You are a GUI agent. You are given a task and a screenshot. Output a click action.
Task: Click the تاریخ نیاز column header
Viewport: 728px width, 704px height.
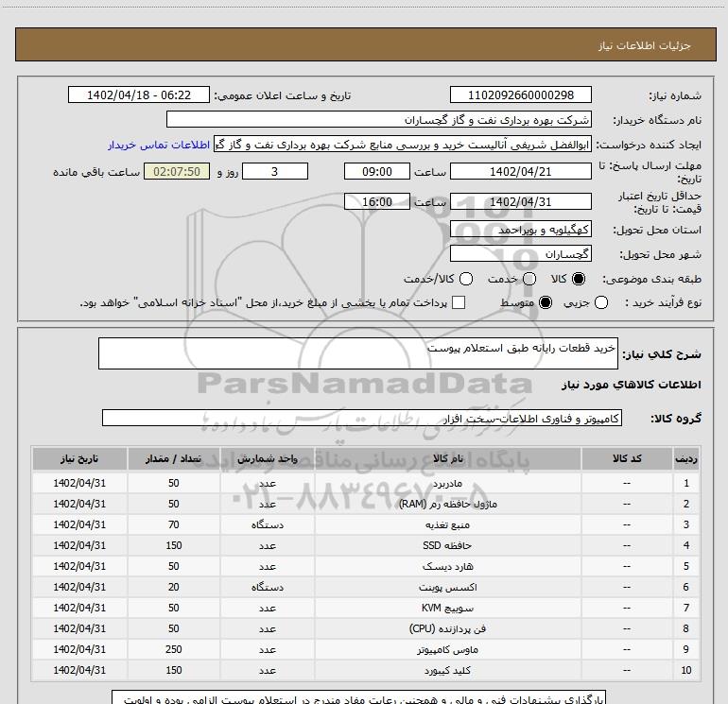pos(79,459)
